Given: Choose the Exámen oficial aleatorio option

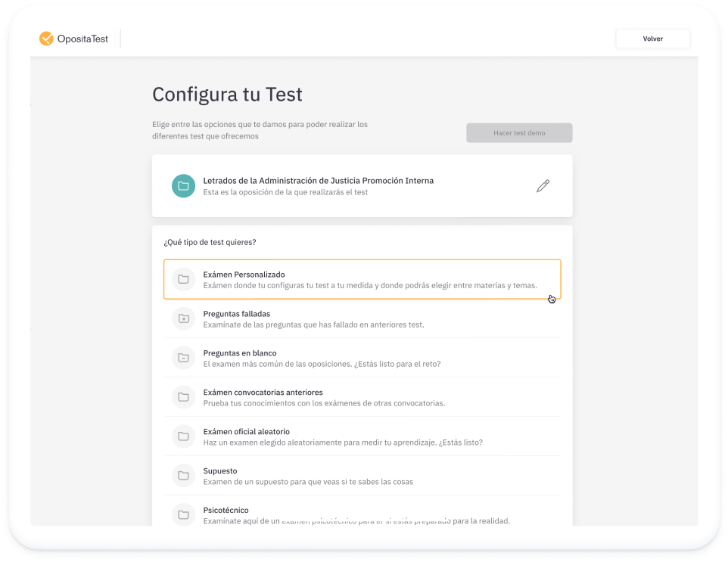Looking at the screenshot, I should [362, 436].
